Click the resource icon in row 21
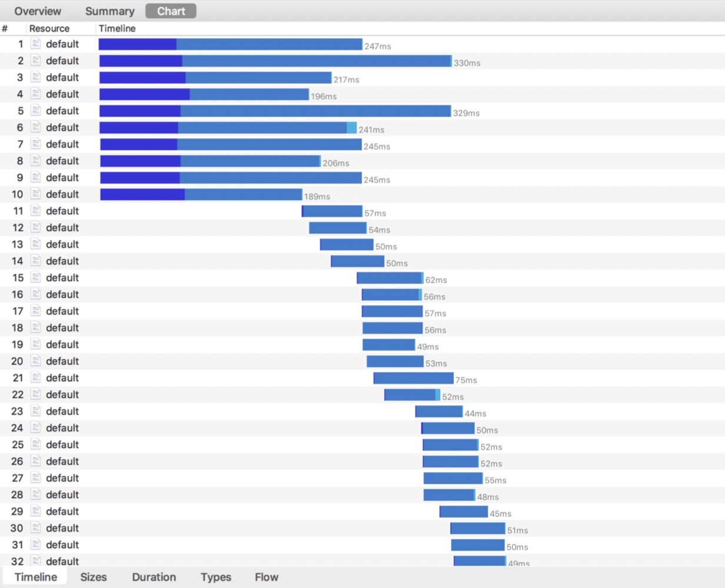This screenshot has height=588, width=725. click(x=36, y=377)
